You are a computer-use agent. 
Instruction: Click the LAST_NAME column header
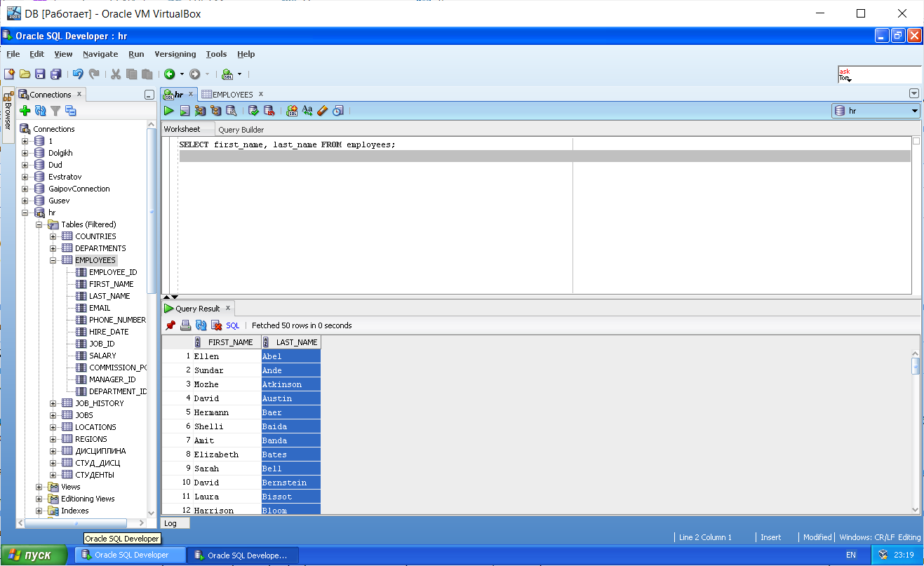click(x=291, y=342)
